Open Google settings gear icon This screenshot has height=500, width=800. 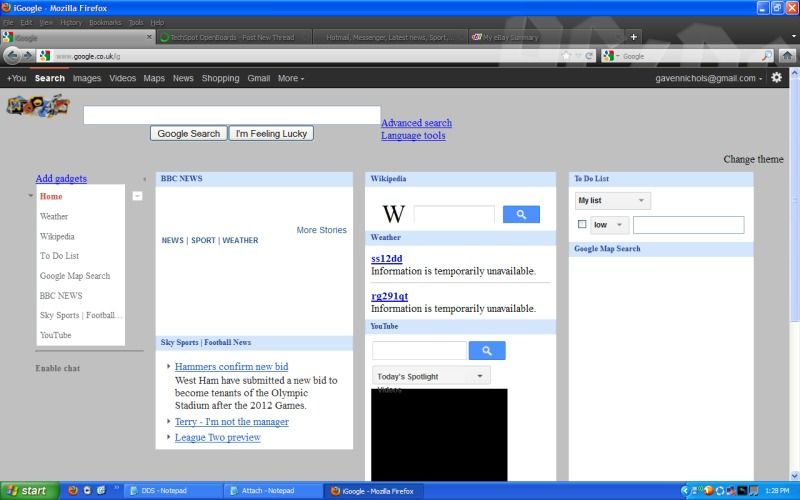(x=777, y=78)
